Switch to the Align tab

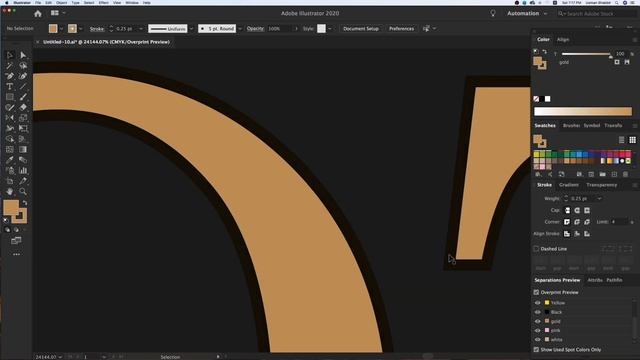(563, 40)
